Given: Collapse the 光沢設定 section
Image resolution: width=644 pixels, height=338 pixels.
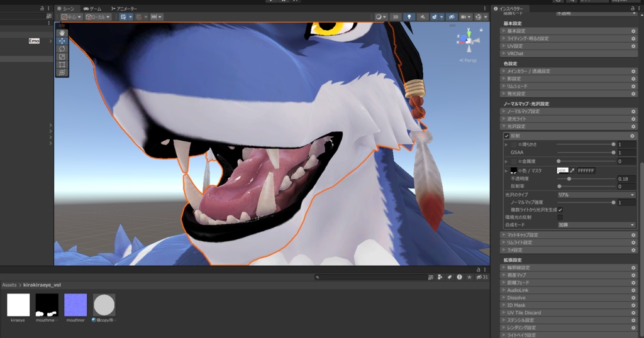Looking at the screenshot, I should click(x=569, y=126).
